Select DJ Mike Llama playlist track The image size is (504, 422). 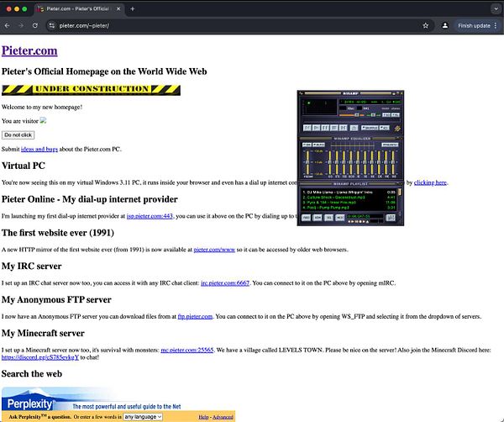(x=349, y=193)
